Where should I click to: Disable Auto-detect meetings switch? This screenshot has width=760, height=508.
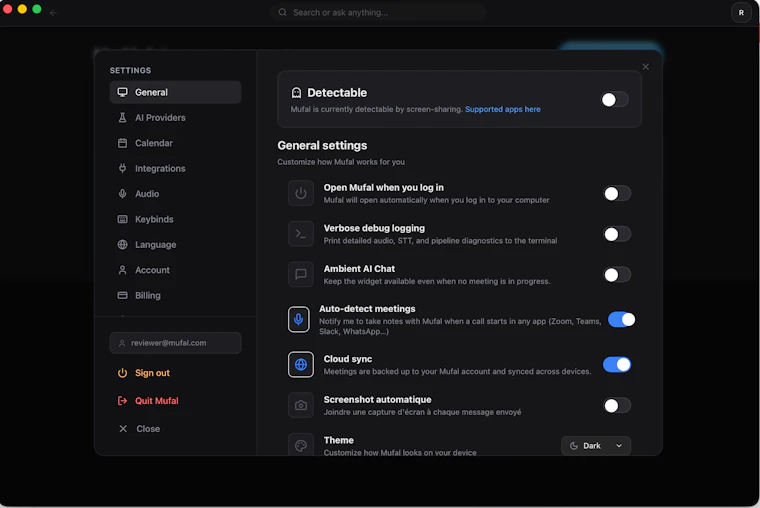[621, 319]
